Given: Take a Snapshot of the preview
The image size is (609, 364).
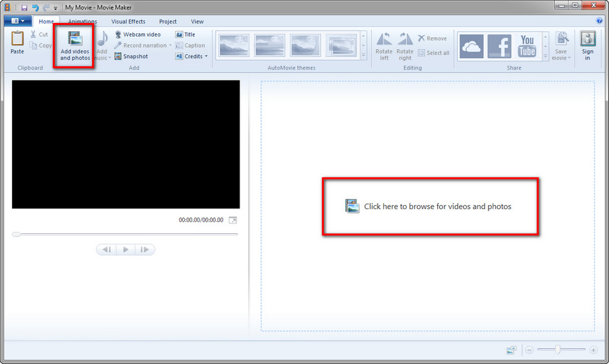Looking at the screenshot, I should 131,56.
